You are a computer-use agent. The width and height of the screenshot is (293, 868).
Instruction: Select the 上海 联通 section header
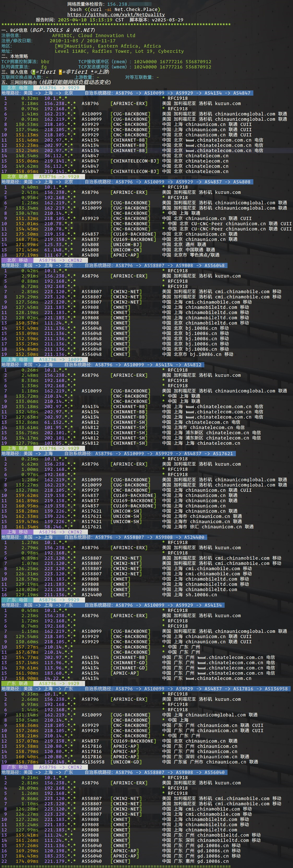17,448
